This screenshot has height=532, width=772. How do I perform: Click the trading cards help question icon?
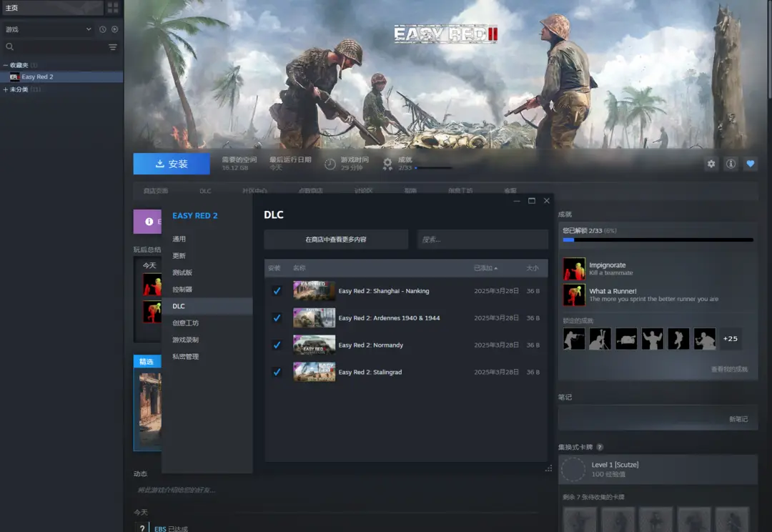(600, 448)
